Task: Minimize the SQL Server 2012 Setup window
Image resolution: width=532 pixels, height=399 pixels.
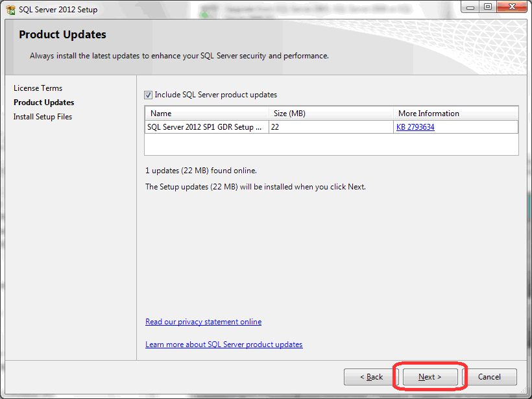Action: (469, 7)
